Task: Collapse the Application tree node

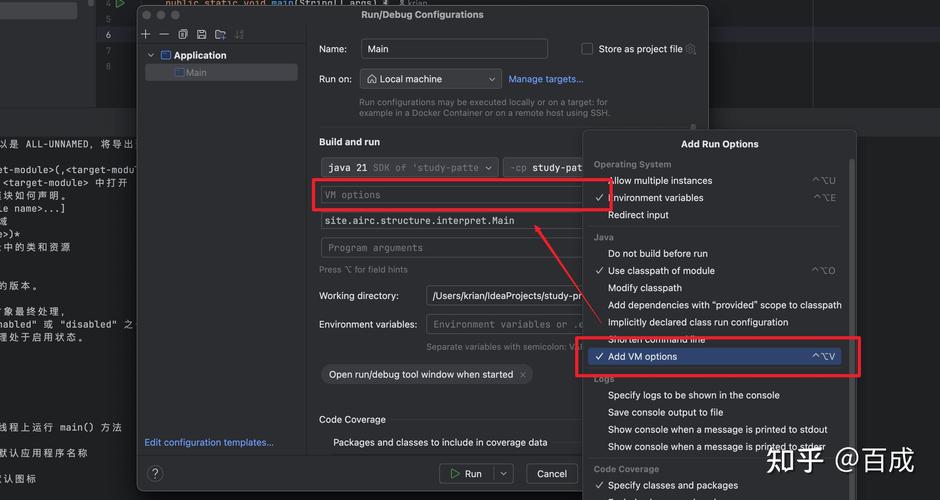Action: pos(151,56)
